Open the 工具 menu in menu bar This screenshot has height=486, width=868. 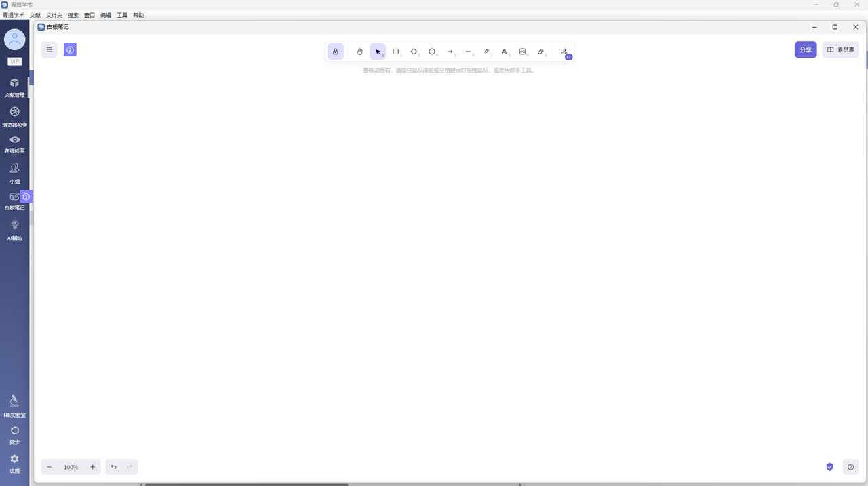coord(122,15)
